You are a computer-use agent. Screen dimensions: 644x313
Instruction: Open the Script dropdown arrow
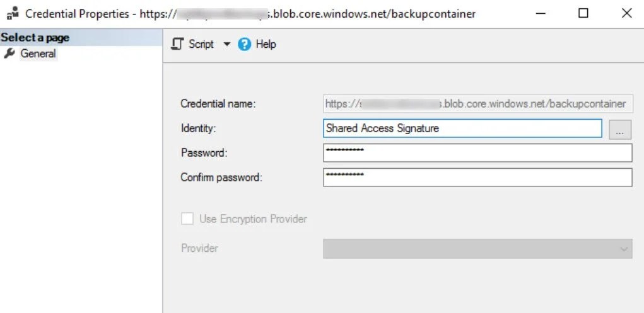click(227, 45)
